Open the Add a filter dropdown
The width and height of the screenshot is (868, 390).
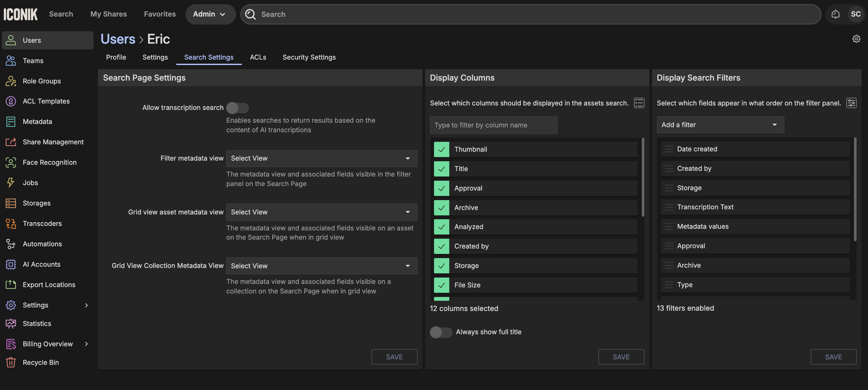pyautogui.click(x=720, y=125)
